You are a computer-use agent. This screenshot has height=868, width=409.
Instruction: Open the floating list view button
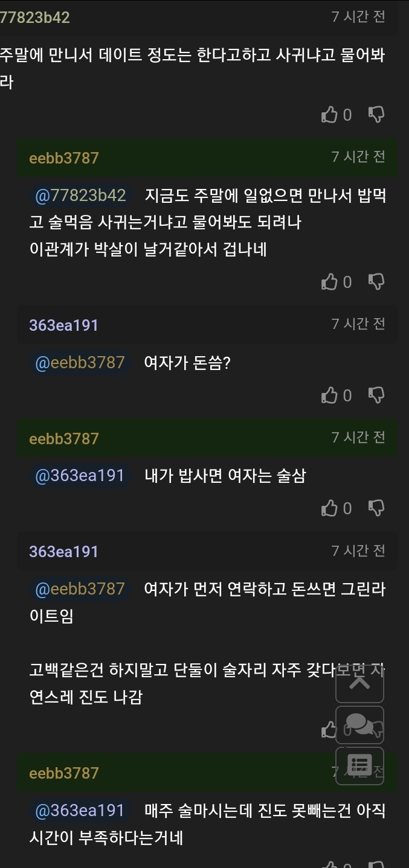(359, 765)
